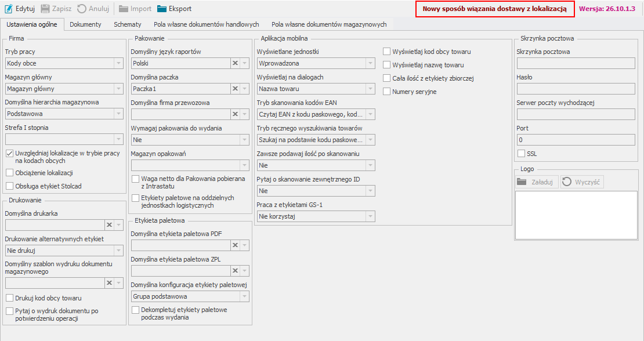Expand Drukowanie alternatywnych etykiet dropdown

[x=119, y=251]
